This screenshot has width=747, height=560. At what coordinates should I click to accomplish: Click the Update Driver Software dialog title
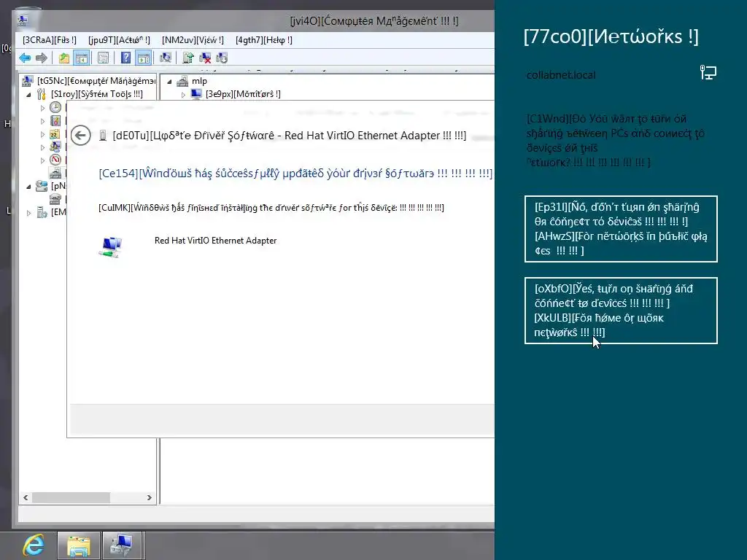pos(289,136)
